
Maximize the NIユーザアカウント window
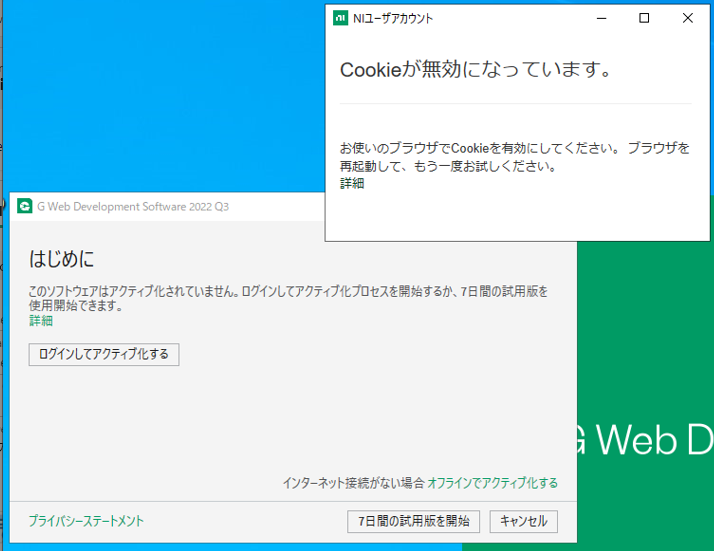[x=644, y=18]
